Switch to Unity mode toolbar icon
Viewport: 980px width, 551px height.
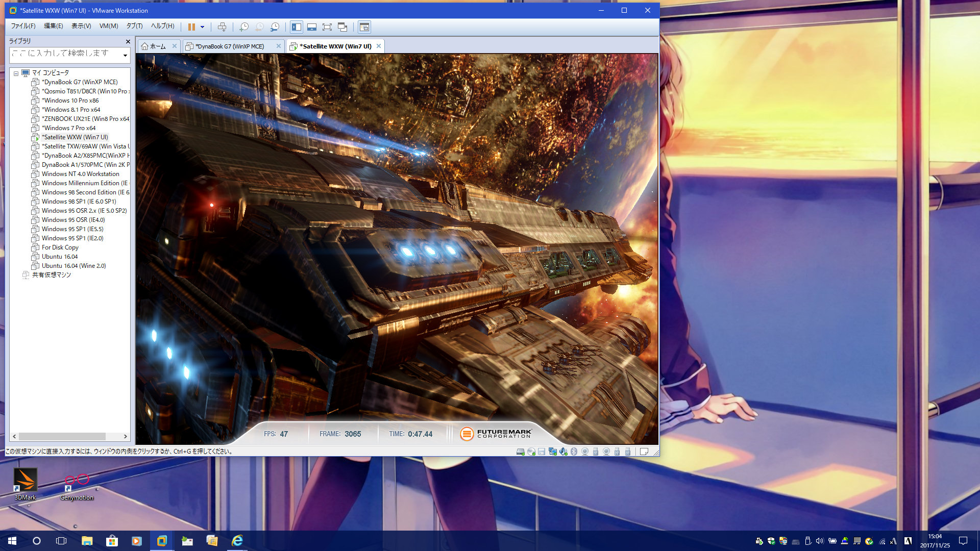pos(342,27)
